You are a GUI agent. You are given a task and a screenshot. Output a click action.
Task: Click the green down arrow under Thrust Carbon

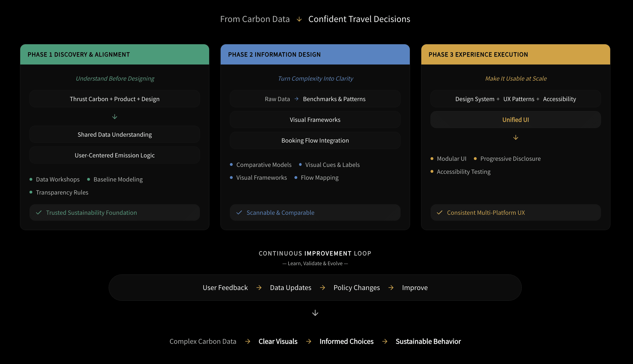(115, 117)
